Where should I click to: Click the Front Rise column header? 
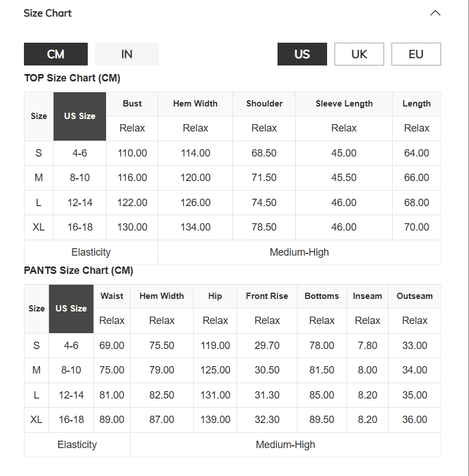[x=267, y=296]
